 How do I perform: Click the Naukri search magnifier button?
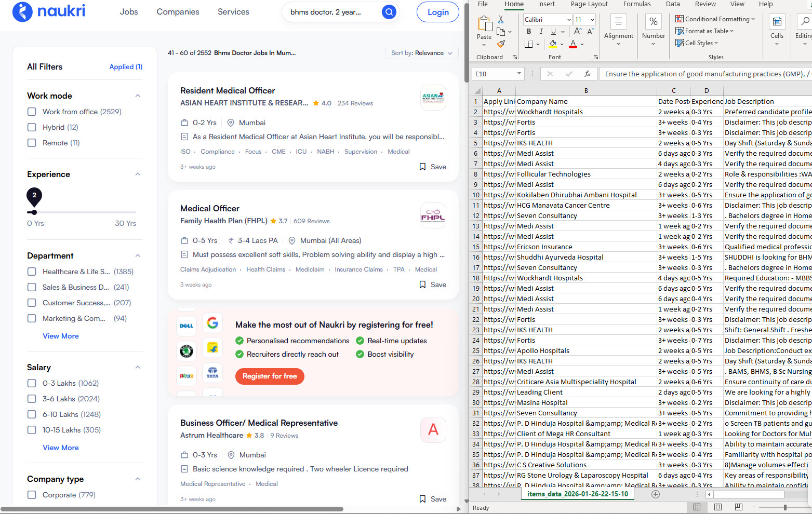389,12
